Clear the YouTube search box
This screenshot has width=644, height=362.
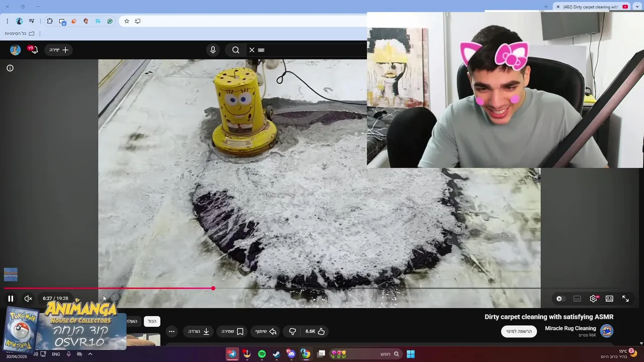252,50
